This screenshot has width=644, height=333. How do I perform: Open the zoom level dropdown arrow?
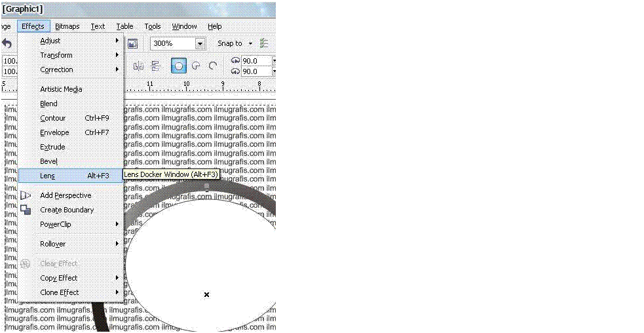(x=200, y=43)
